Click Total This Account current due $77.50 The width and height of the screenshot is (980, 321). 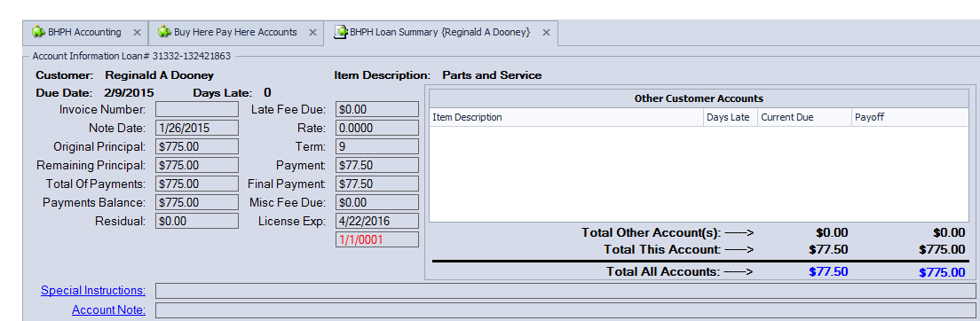coord(828,250)
